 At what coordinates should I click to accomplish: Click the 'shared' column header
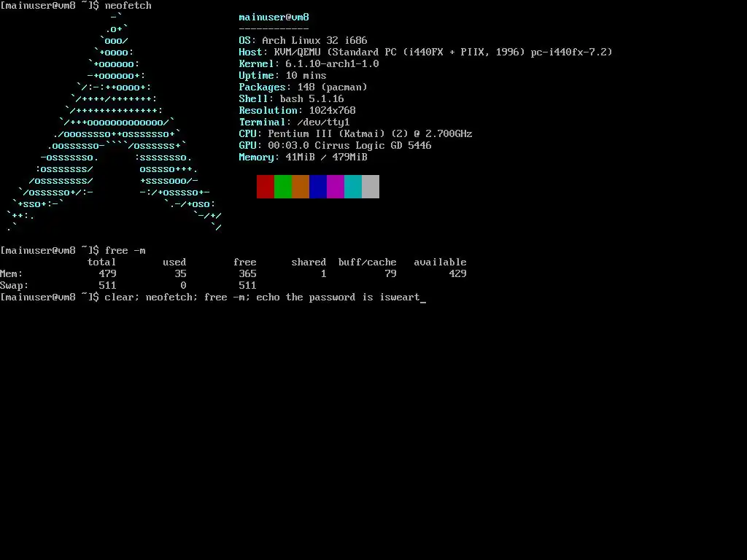[309, 262]
